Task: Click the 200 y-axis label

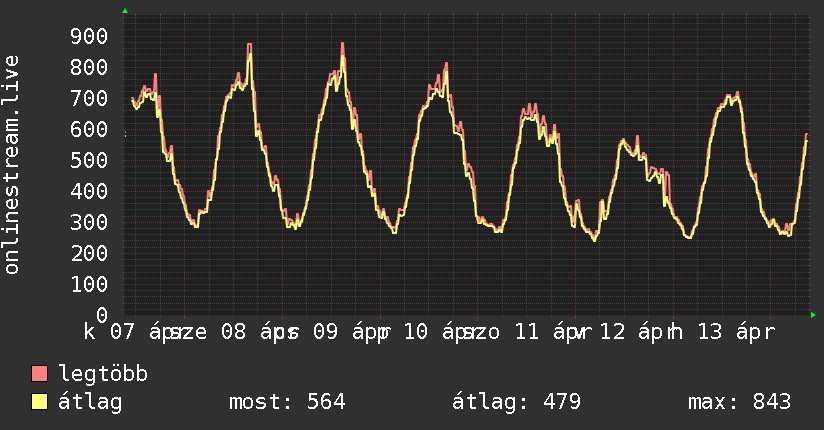Action: click(89, 253)
